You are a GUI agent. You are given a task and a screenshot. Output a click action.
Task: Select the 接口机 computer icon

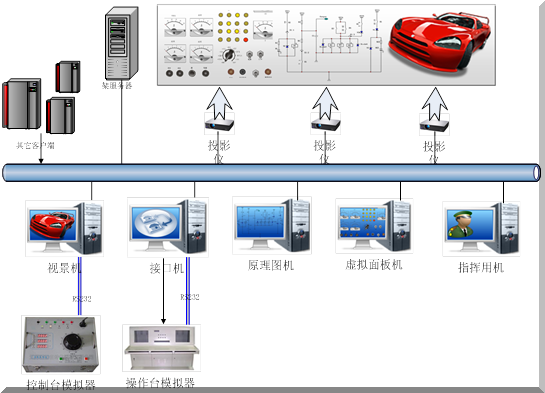(168, 227)
